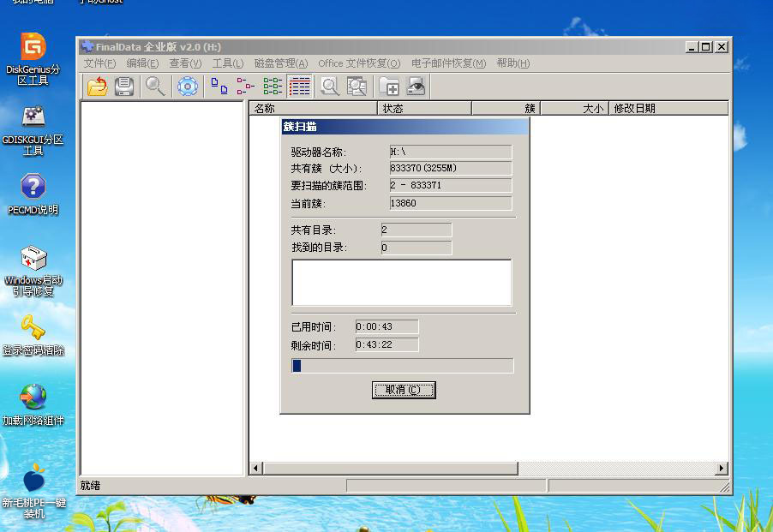Screen dimensions: 773x532
Task: Click the horizontal scrollbar thumb
Action: [391, 468]
